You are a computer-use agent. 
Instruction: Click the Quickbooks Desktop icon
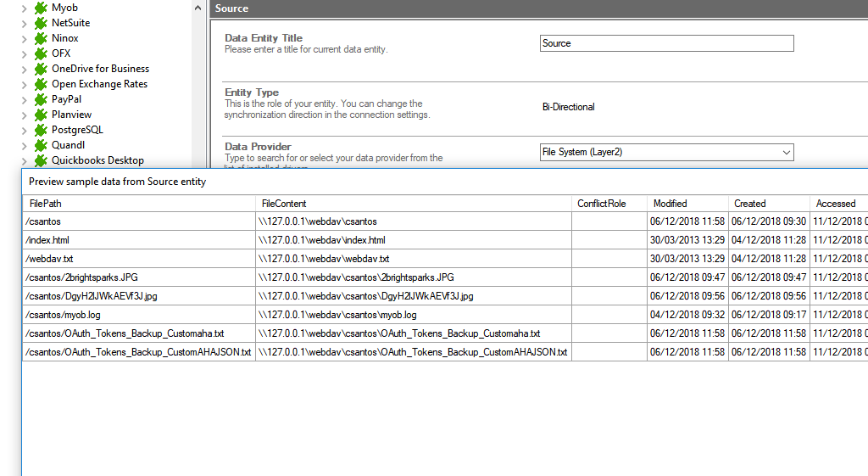(40, 160)
